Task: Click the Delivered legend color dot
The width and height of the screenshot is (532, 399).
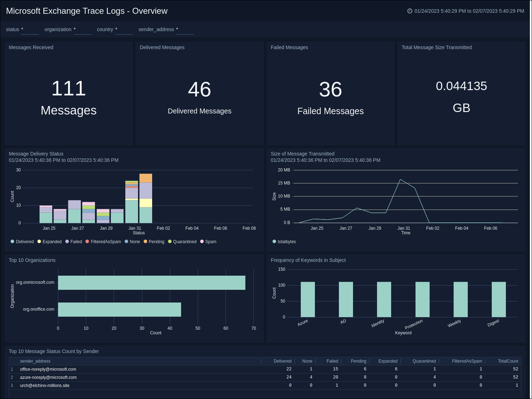Action: [x=13, y=241]
